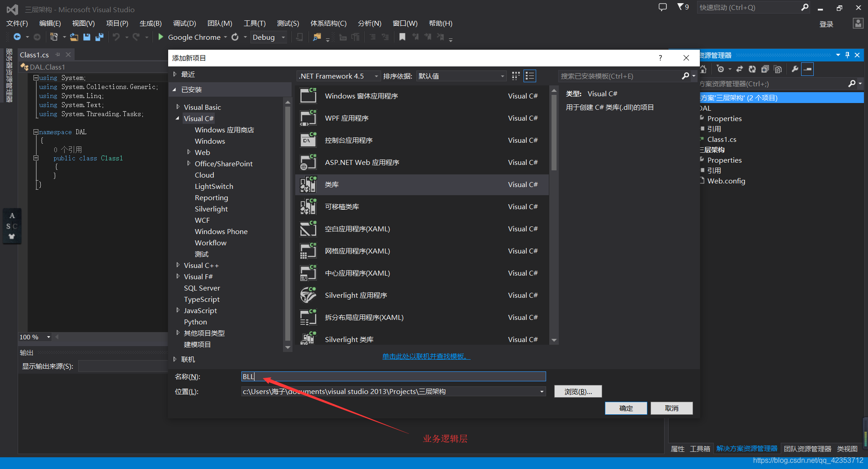This screenshot has height=469, width=868.
Task: Open Google Chrome browser target dropdown
Action: (225, 37)
